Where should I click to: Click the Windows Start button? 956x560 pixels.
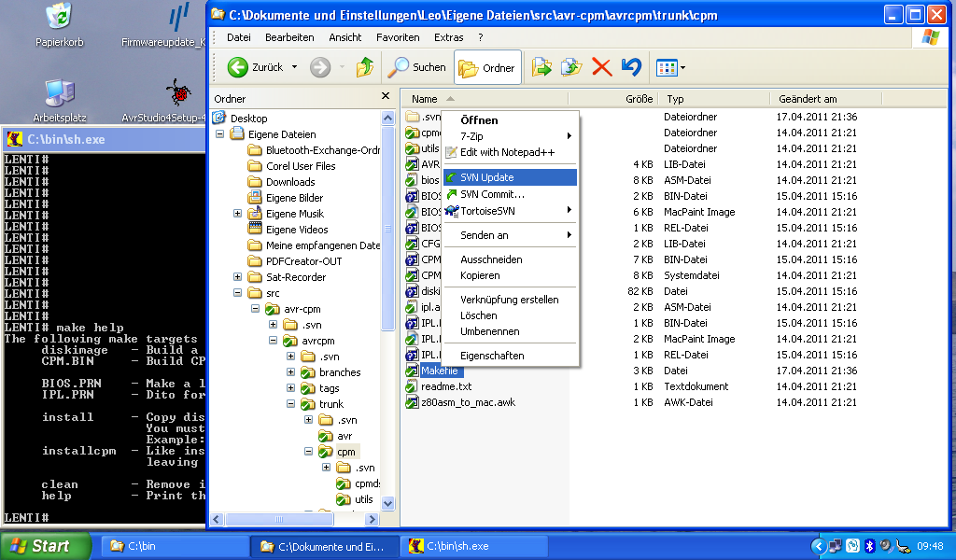click(x=45, y=546)
